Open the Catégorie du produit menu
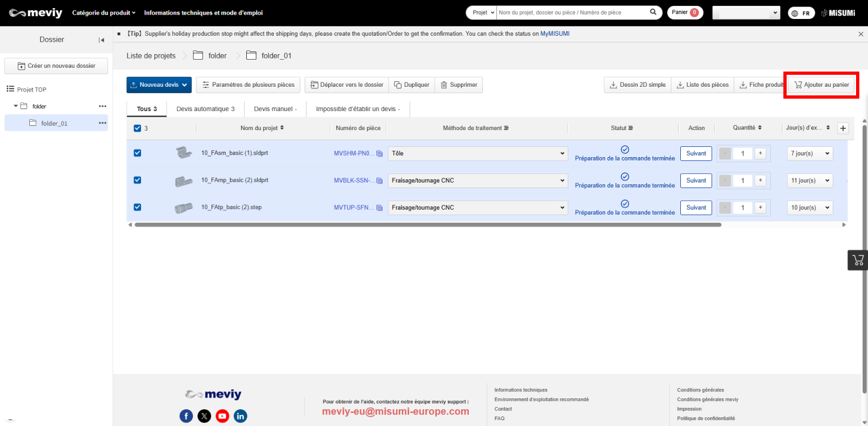This screenshot has width=868, height=426. coord(104,12)
